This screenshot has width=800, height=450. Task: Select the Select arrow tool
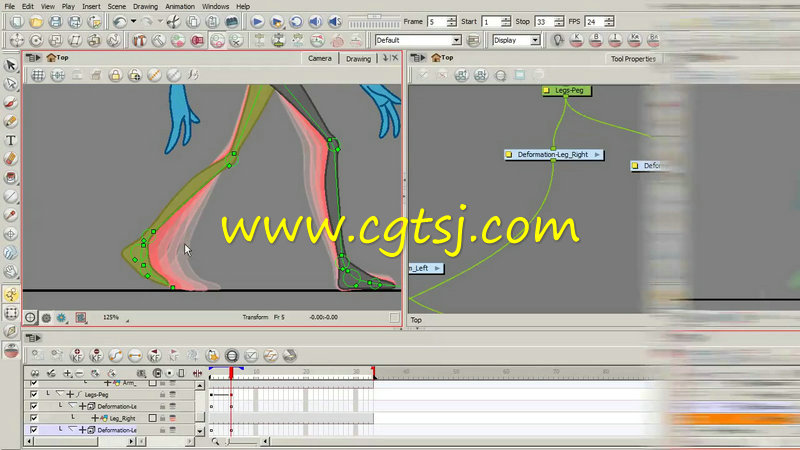pos(11,65)
